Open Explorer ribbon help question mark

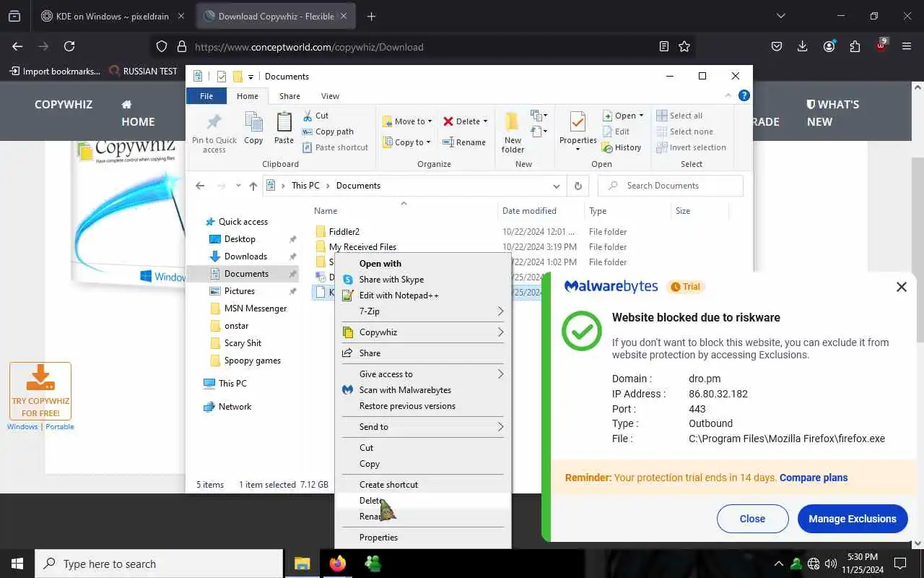[744, 95]
